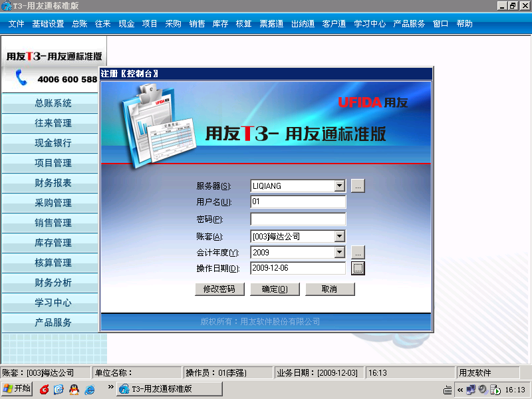
Task: Click the 修改密码 button
Action: coord(219,289)
